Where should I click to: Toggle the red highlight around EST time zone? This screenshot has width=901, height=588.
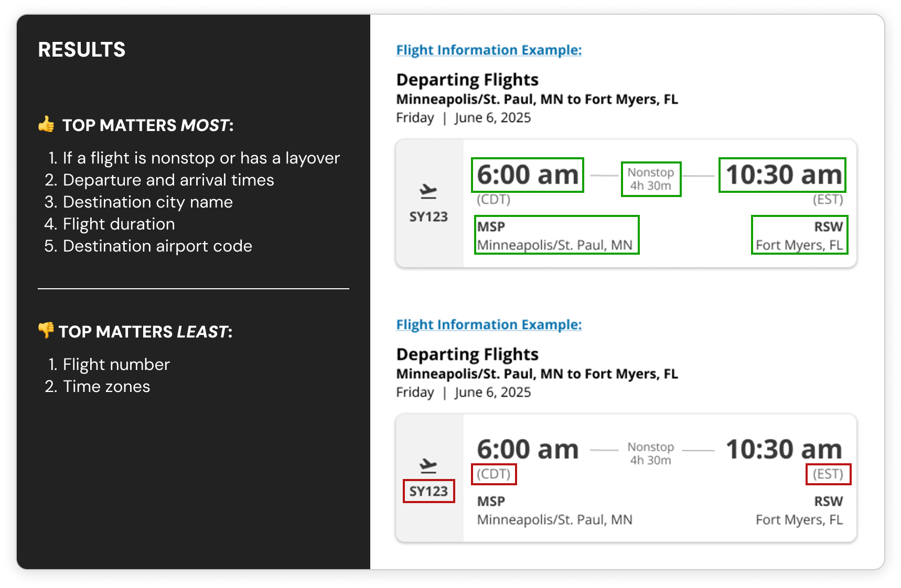point(828,475)
